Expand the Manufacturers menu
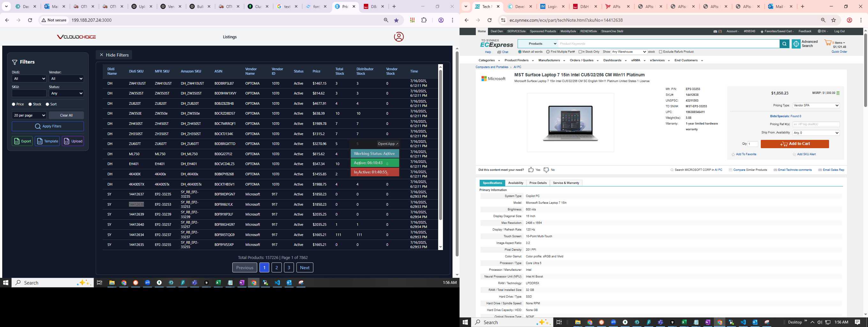868x327 pixels. [552, 60]
